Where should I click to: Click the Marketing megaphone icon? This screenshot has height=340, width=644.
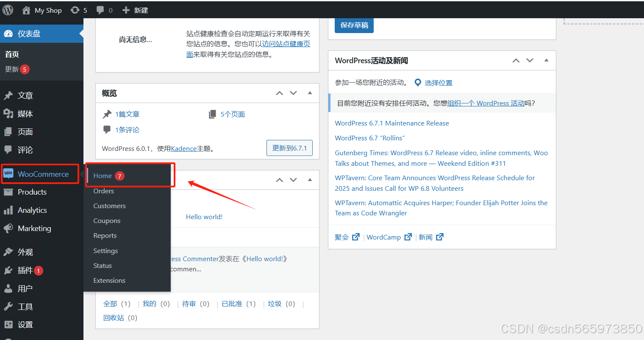tap(8, 229)
